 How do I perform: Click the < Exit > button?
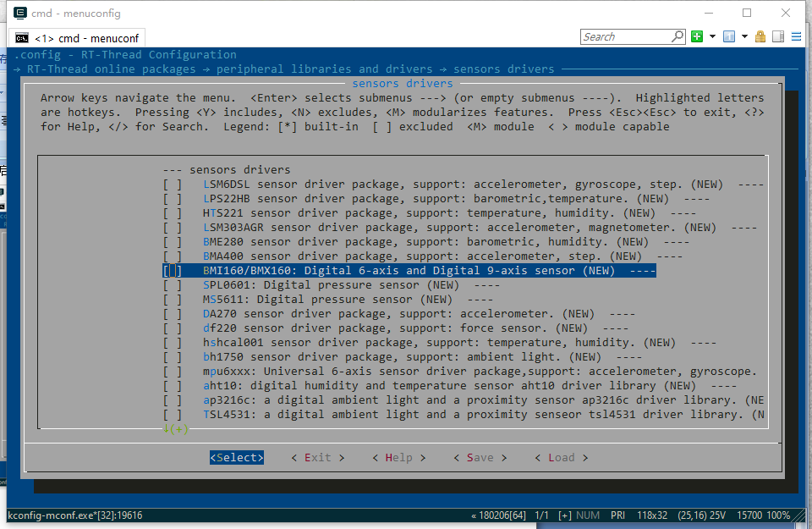317,458
